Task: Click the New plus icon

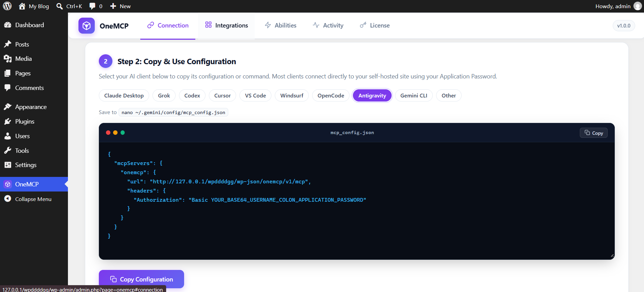Action: (113, 6)
